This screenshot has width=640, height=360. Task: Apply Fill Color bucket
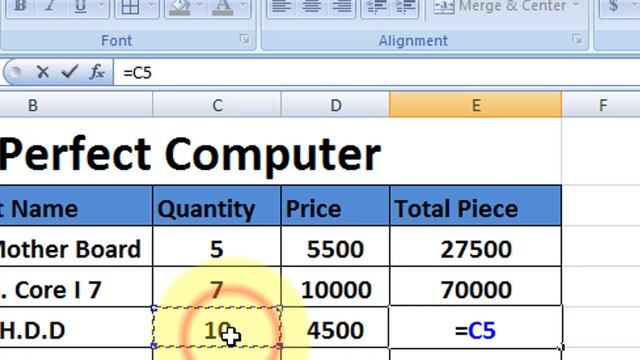[180, 7]
